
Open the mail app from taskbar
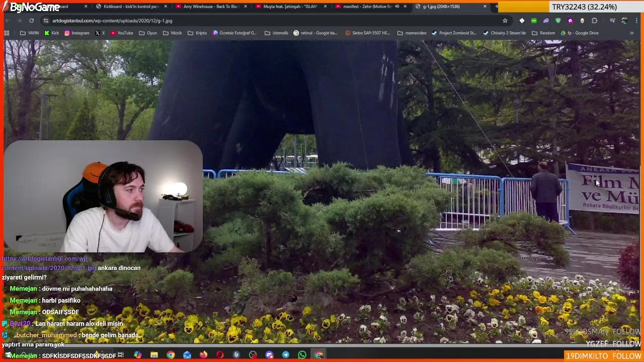click(187, 355)
